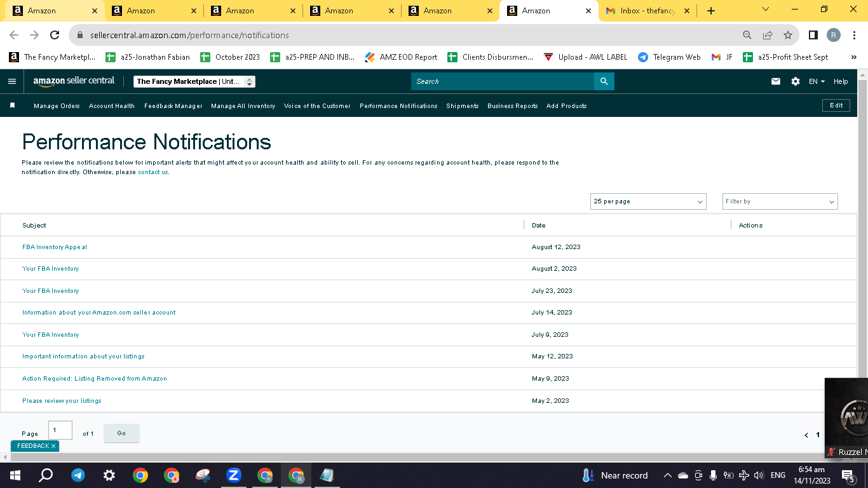Open Manage All Inventory

coord(243,106)
